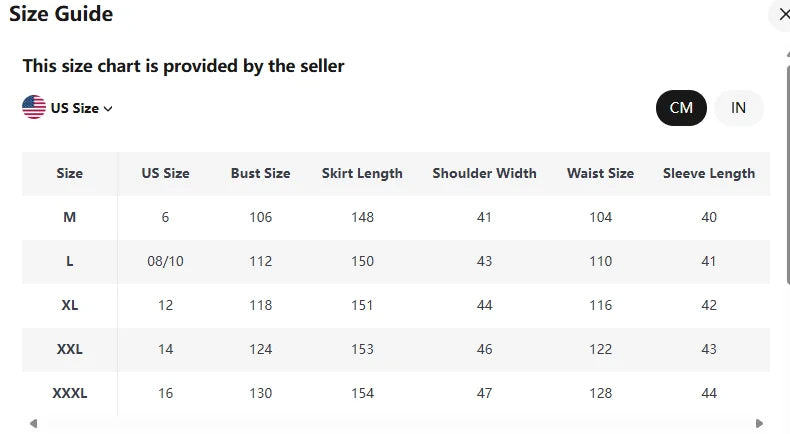Switch units to CM

click(681, 108)
